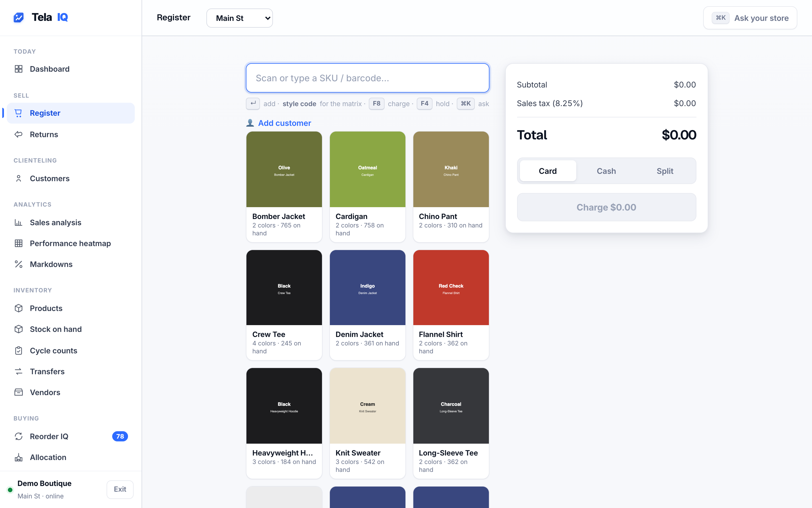Click the green online status dot
Image resolution: width=812 pixels, height=508 pixels.
pyautogui.click(x=10, y=490)
